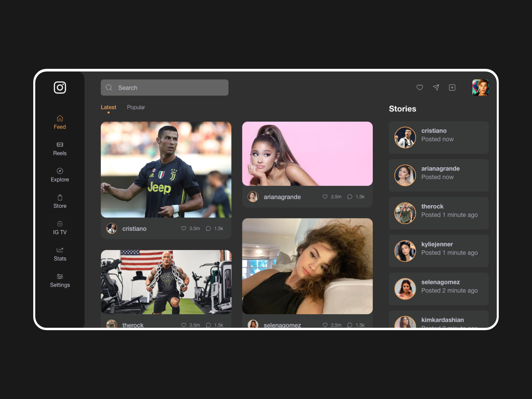Open the Store from the sidebar

pyautogui.click(x=60, y=197)
